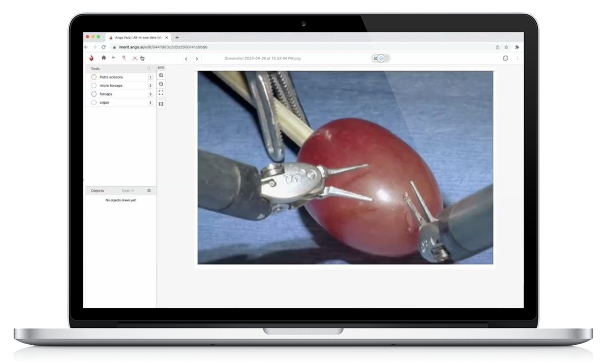Click the circled ellipsis icon at top right
This screenshot has width=607, height=364.
505,58
